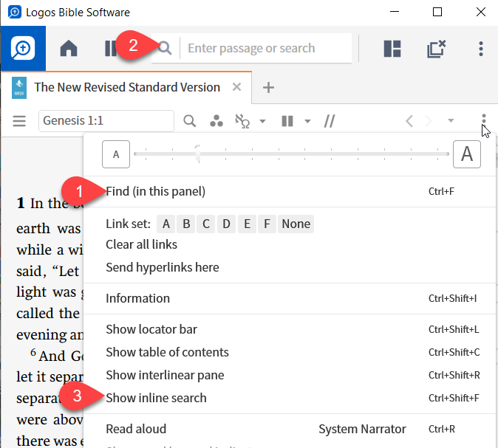
Task: Add a new panel tab with plus
Action: pos(268,87)
